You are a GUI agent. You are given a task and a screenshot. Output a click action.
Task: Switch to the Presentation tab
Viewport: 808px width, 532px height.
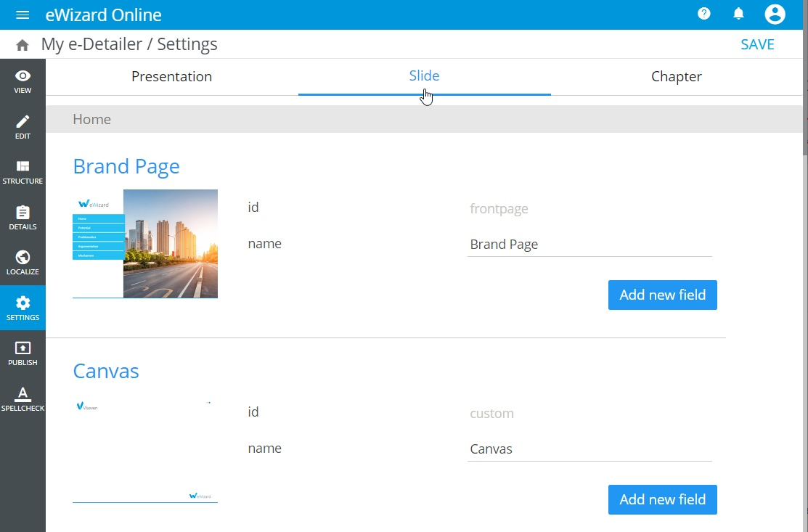click(171, 77)
